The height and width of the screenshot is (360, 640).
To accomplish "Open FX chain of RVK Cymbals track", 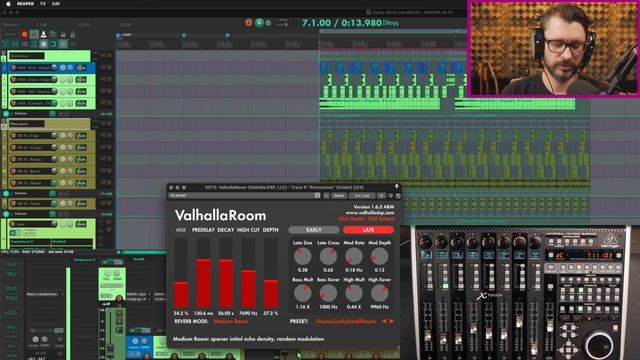I will (81, 103).
